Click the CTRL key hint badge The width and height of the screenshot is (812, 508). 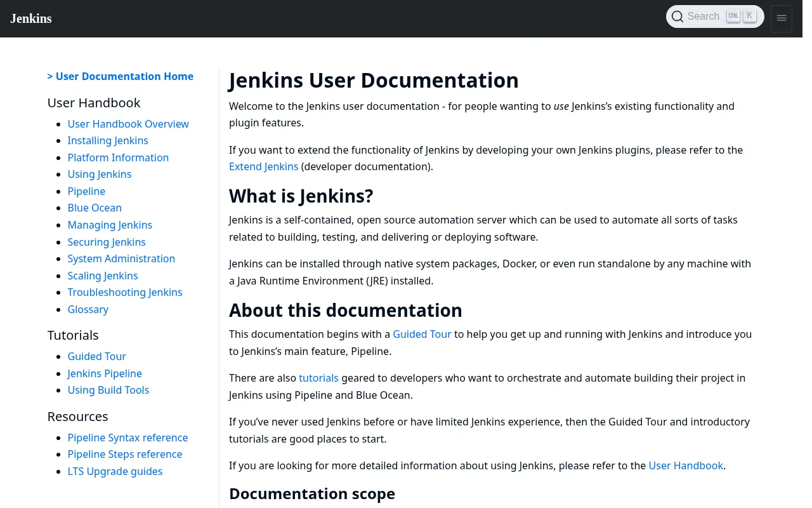[x=733, y=16]
